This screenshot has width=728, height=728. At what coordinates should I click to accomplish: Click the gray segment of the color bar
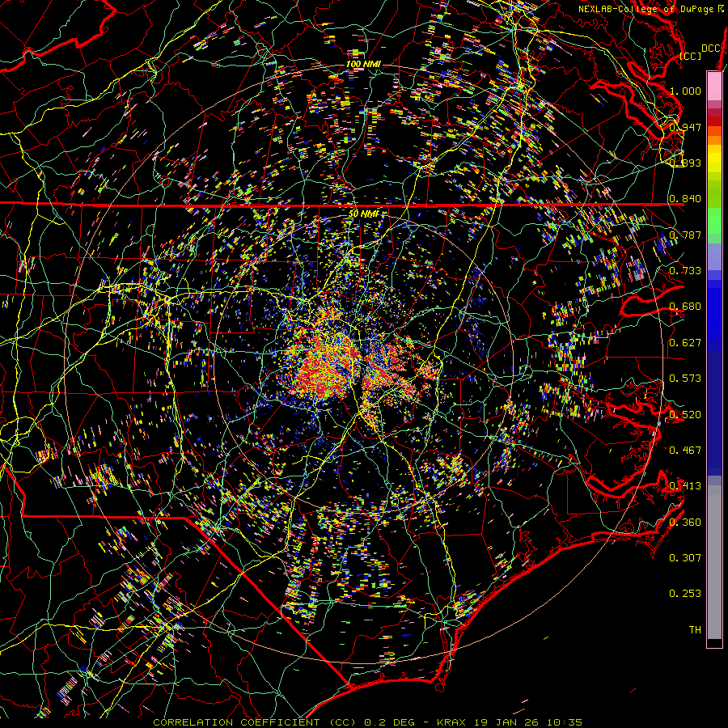tap(714, 562)
